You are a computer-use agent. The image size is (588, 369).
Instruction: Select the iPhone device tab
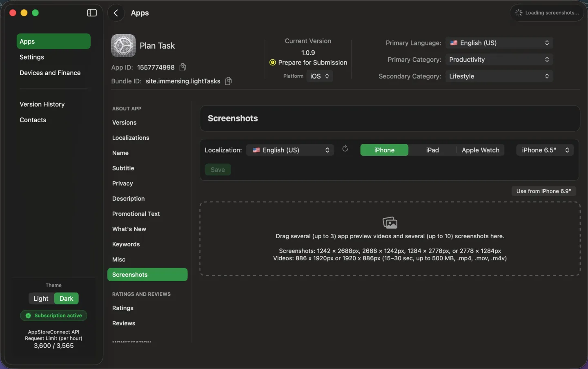point(384,150)
